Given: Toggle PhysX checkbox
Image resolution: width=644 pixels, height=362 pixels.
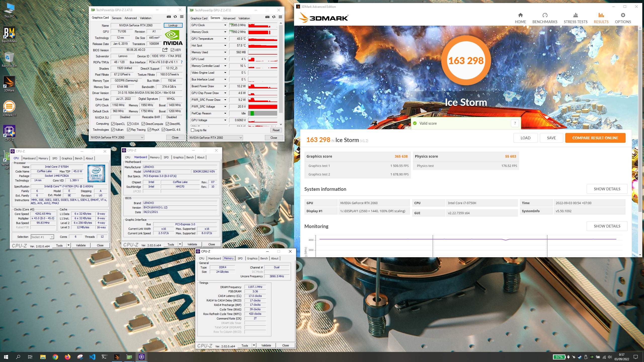Looking at the screenshot, I should point(149,130).
